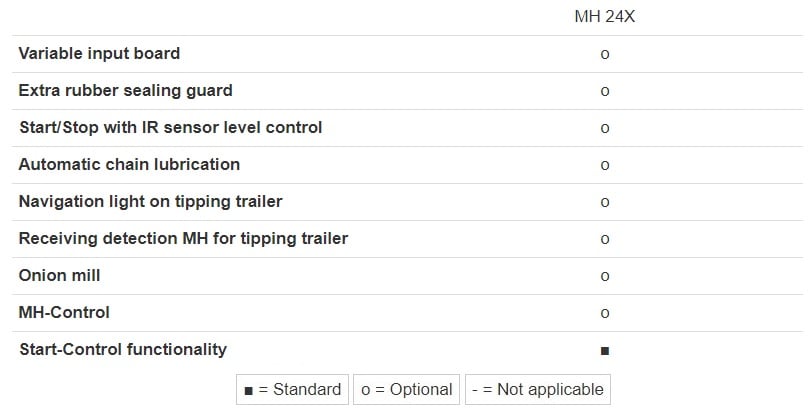Click the Not applicable legend box
Viewport: 809px width, 412px height.
coord(538,389)
